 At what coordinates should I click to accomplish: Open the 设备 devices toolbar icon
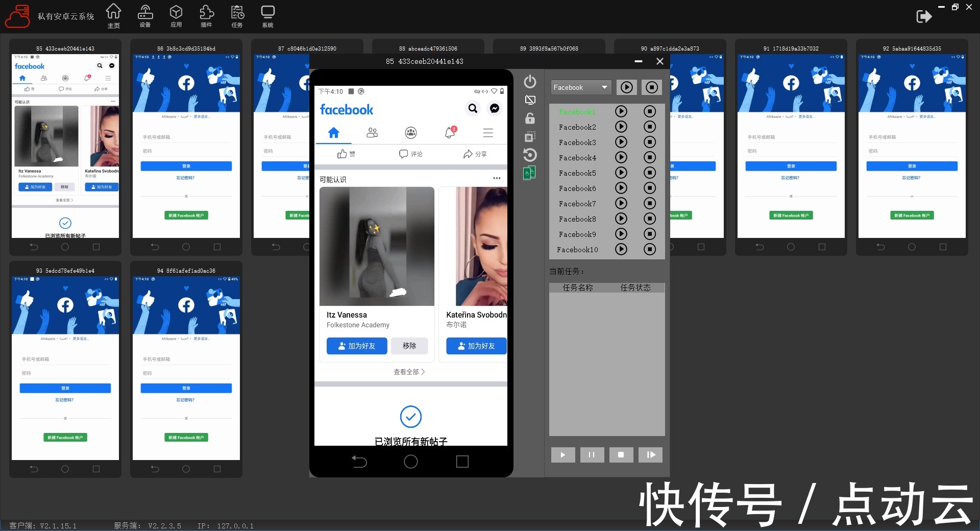tap(145, 16)
